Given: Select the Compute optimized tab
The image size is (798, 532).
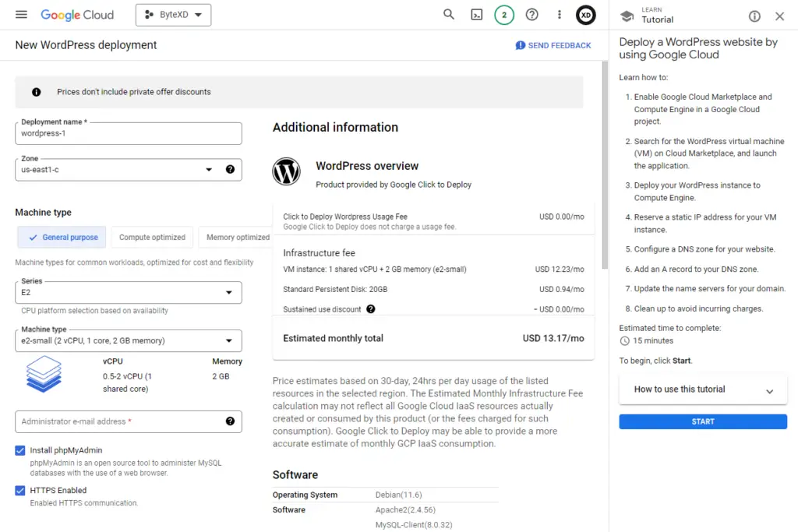Looking at the screenshot, I should point(152,237).
